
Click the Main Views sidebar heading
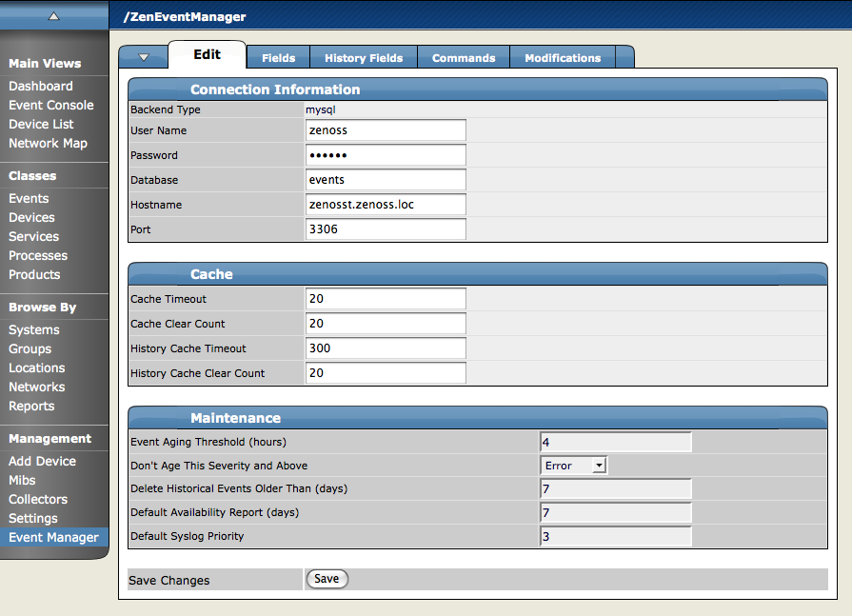(x=45, y=64)
